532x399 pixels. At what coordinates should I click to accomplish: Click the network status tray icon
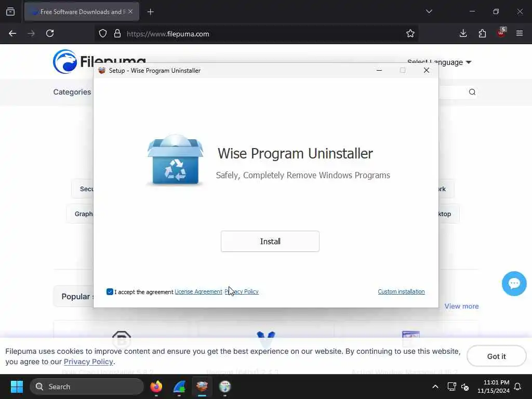[x=451, y=387]
